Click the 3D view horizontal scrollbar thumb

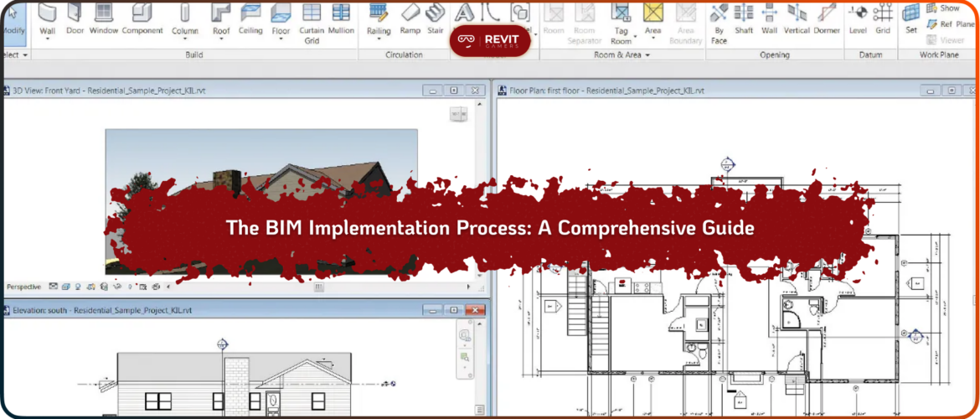tap(319, 287)
